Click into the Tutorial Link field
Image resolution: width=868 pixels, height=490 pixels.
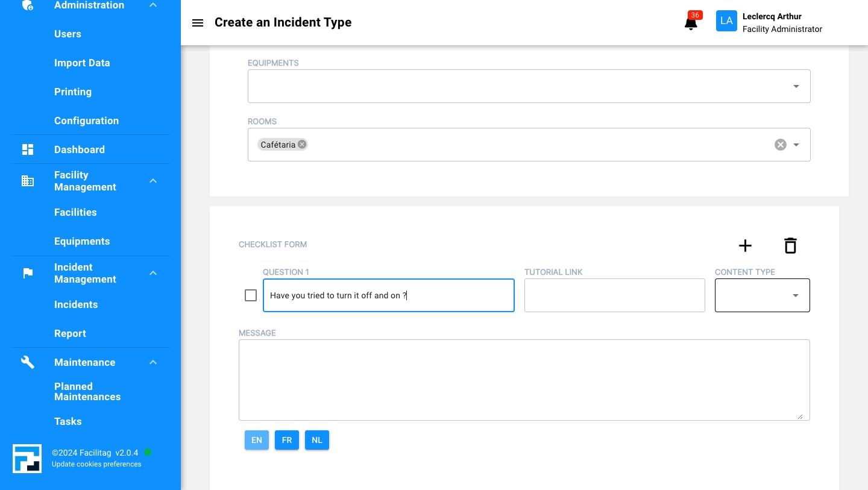pos(614,295)
